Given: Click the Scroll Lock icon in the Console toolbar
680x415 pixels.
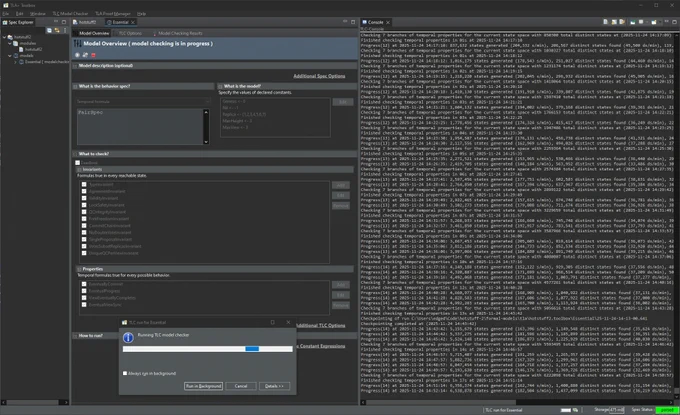Looking at the screenshot, I should point(614,22).
